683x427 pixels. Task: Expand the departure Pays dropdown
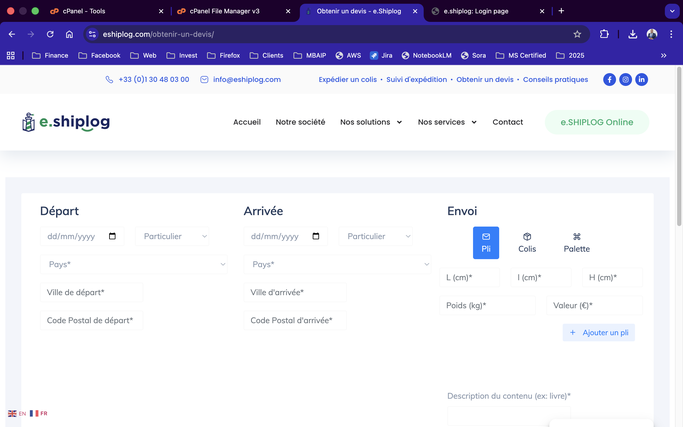135,265
